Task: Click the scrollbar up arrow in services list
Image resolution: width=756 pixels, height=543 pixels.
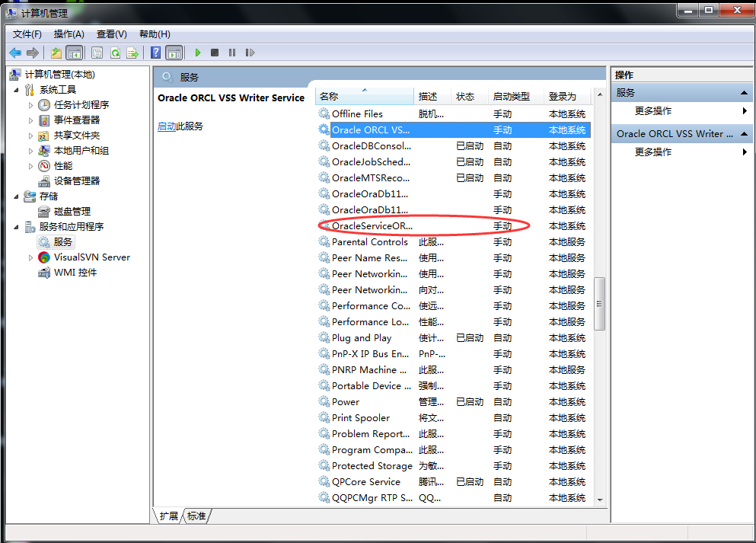Action: (600, 94)
